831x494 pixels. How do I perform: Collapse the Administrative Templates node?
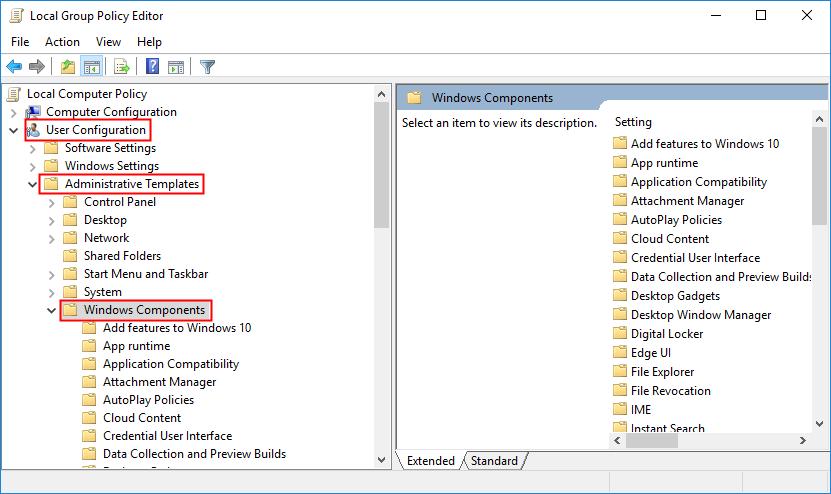[x=32, y=184]
